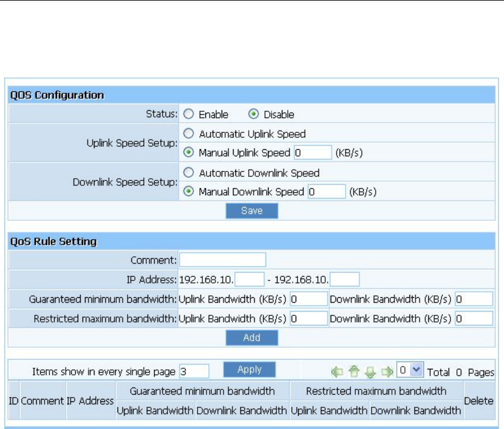Focus guaranteed minimum Uplink Bandwidth field
The image size is (504, 429).
tap(309, 299)
